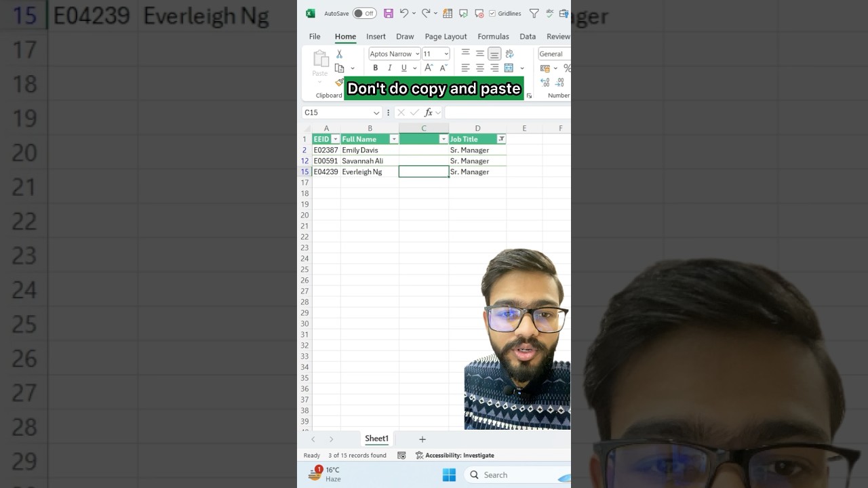Switch to the Draw tab
Viewport: 868px width, 488px height.
pyautogui.click(x=405, y=37)
